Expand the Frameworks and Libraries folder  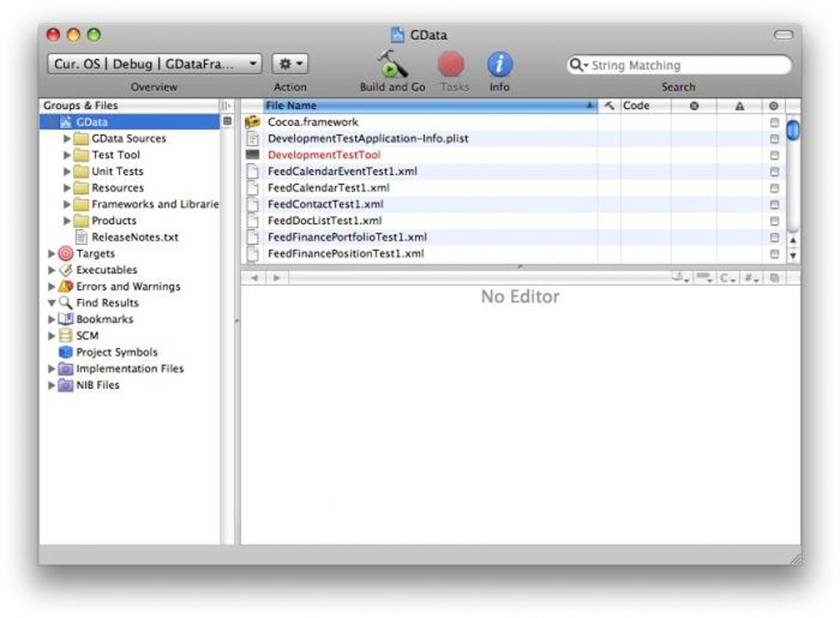[67, 204]
